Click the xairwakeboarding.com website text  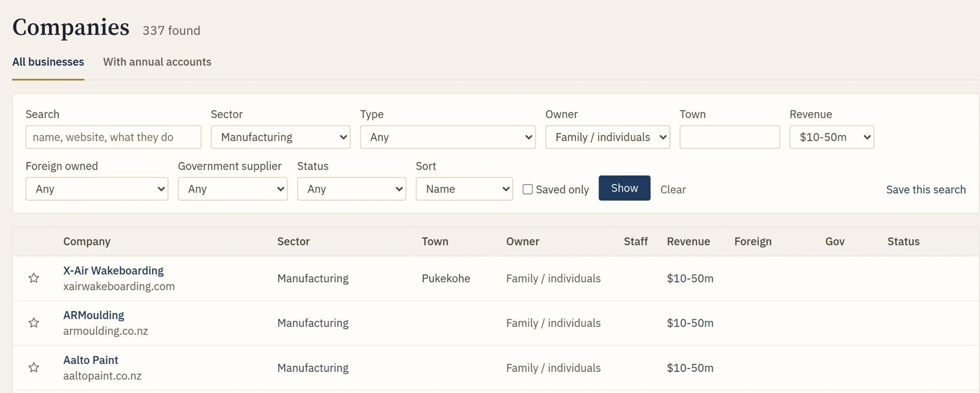click(119, 286)
